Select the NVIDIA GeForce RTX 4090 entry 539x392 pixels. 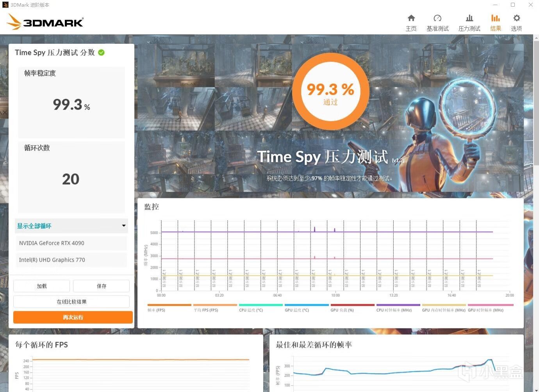pyautogui.click(x=71, y=243)
